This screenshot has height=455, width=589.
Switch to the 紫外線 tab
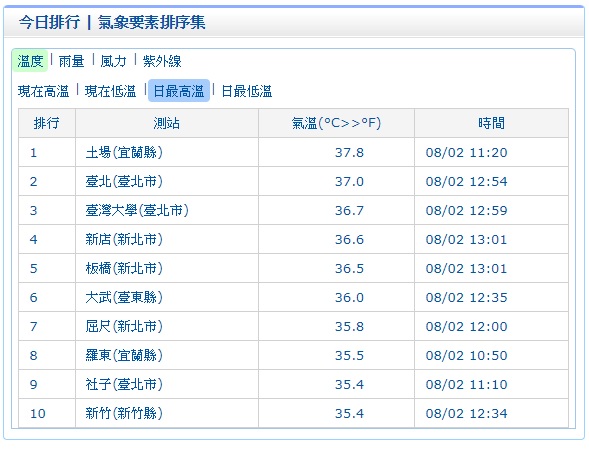pos(162,61)
